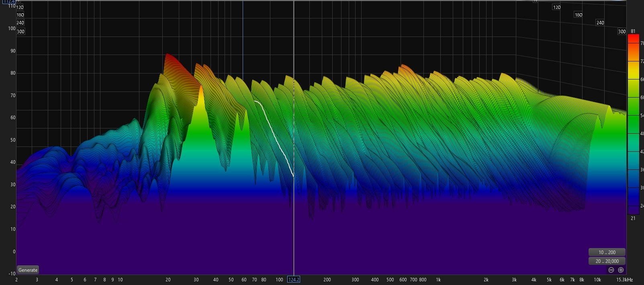Click the -10 level axis label

(12, 274)
